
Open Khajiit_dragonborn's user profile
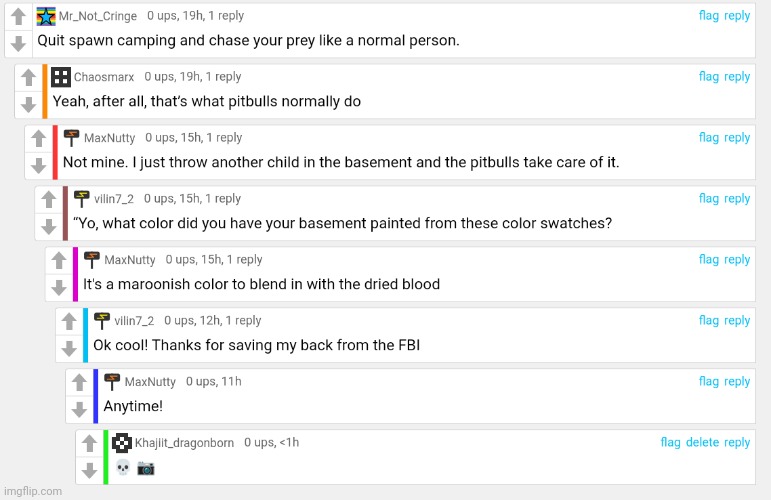(x=184, y=443)
